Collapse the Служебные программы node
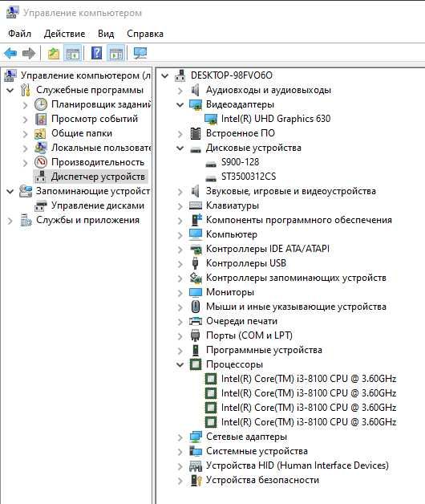Screen dimensions: 425x504 click(x=10, y=90)
